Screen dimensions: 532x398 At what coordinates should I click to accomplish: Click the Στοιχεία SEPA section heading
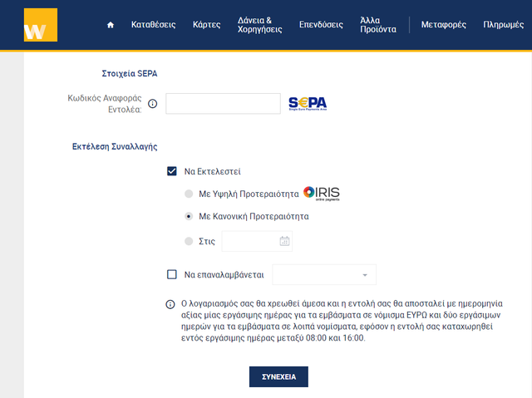coord(130,74)
